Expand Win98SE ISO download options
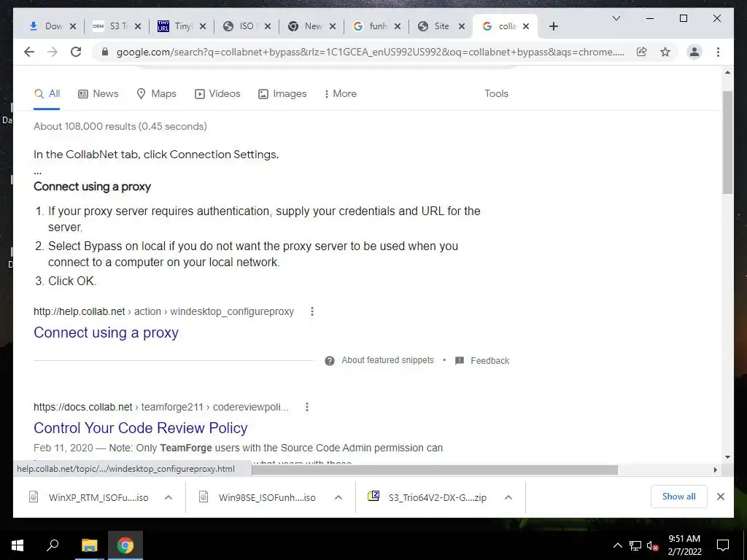 click(338, 497)
